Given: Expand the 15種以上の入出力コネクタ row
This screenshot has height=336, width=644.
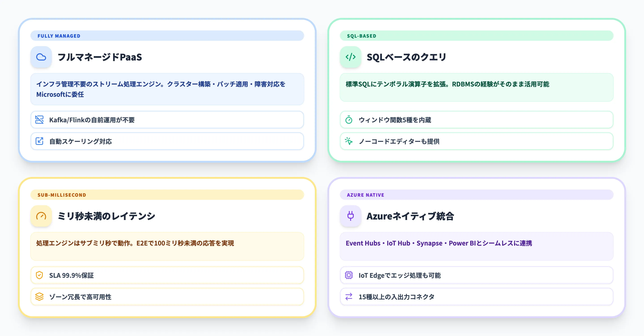Looking at the screenshot, I should 476,297.
